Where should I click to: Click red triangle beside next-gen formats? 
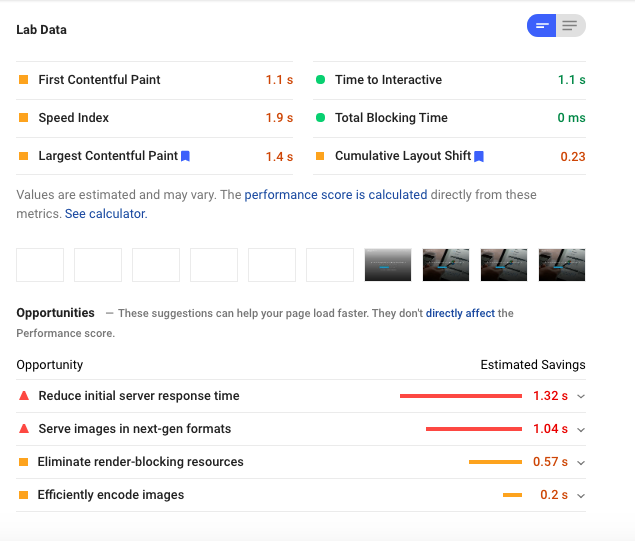click(24, 428)
